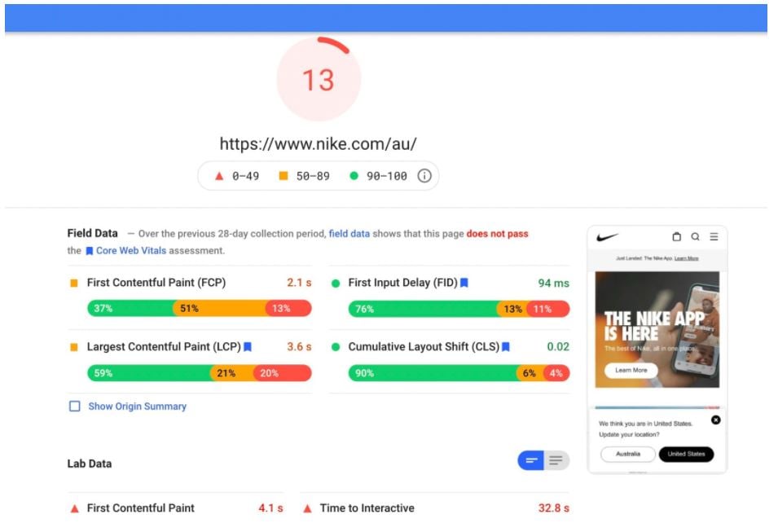Click the green dot beside First Input Delay
The height and width of the screenshot is (532, 778).
click(x=336, y=284)
